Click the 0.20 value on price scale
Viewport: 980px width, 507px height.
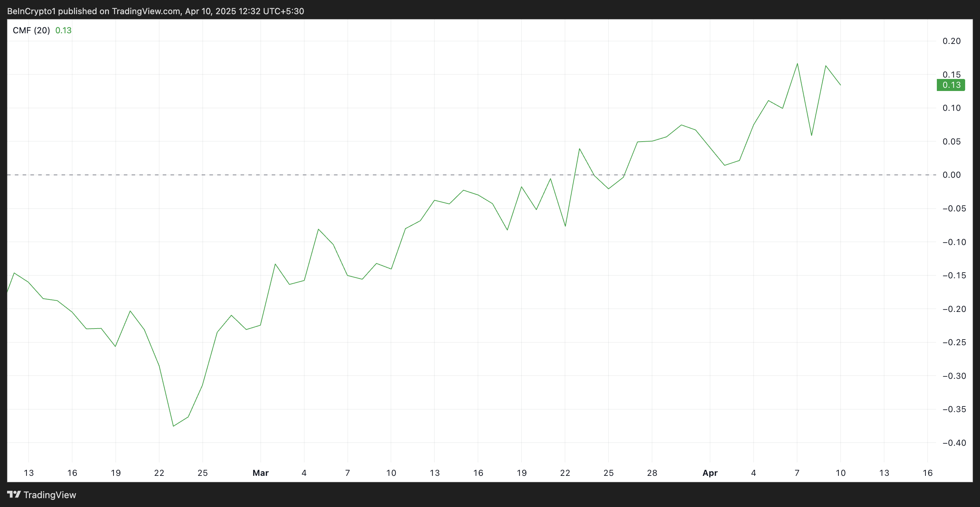(951, 41)
